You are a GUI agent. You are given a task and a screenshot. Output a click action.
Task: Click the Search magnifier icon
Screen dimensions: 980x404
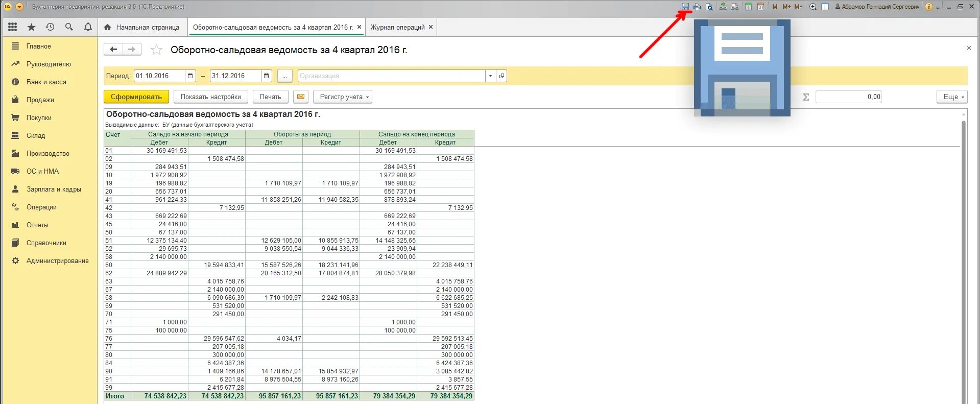[69, 27]
